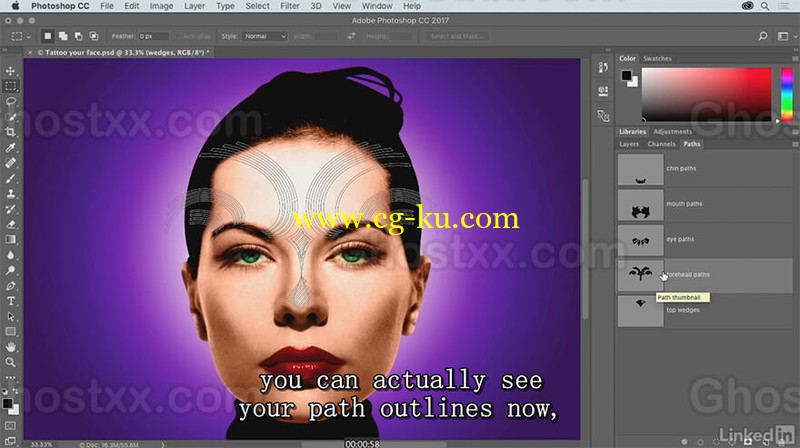Image resolution: width=800 pixels, height=448 pixels.
Task: Switch to the Layers tab
Action: 629,144
